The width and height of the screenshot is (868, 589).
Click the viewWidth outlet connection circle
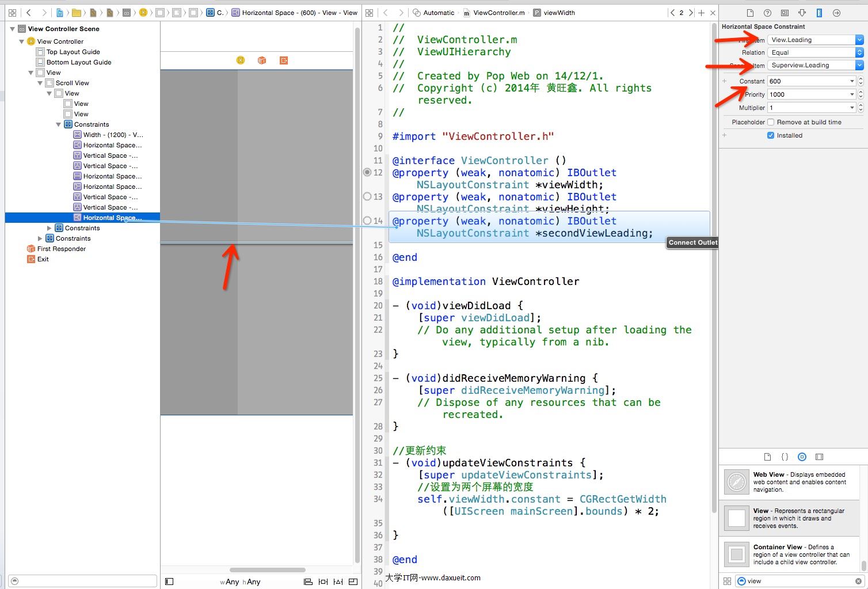click(367, 172)
